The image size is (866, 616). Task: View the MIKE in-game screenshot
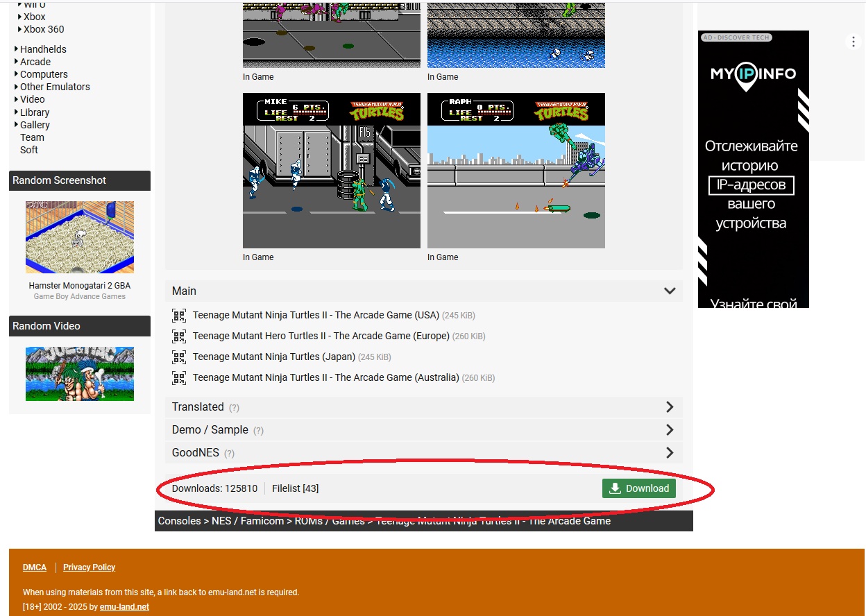point(332,171)
